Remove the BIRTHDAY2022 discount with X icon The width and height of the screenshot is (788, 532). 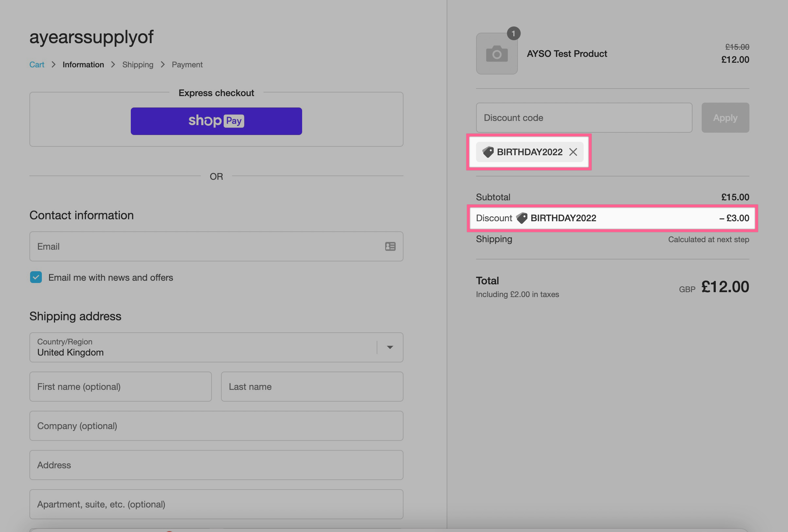point(573,152)
